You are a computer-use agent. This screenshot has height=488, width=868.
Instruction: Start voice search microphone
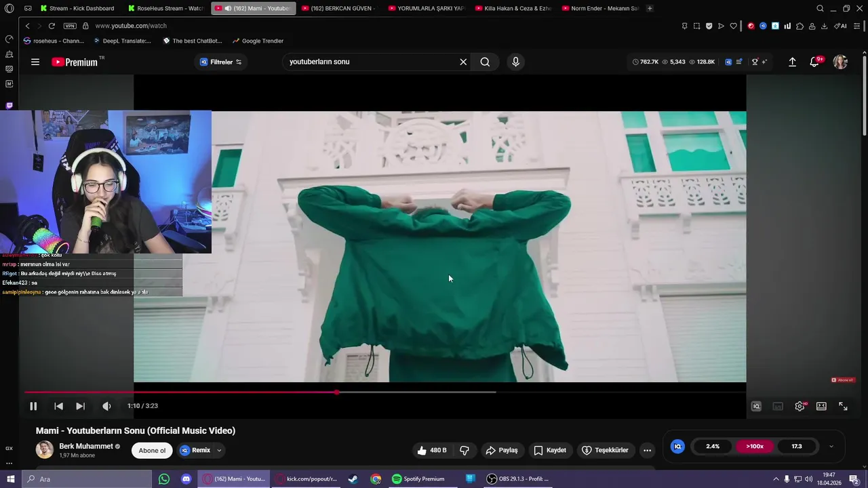click(515, 62)
